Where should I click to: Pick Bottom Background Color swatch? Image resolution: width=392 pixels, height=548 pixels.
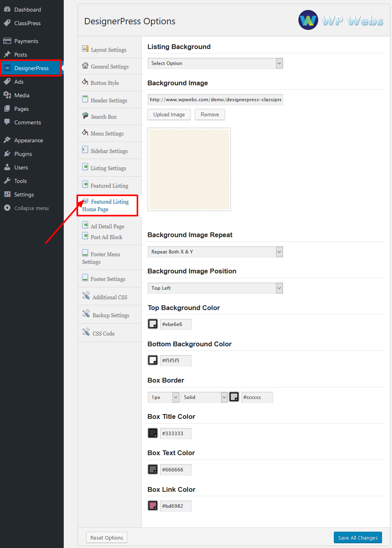click(x=153, y=360)
